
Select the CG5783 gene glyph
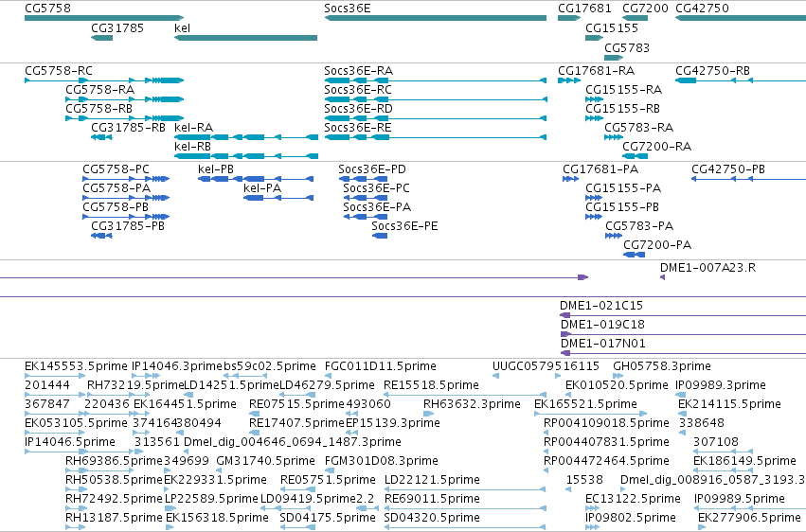[614, 57]
